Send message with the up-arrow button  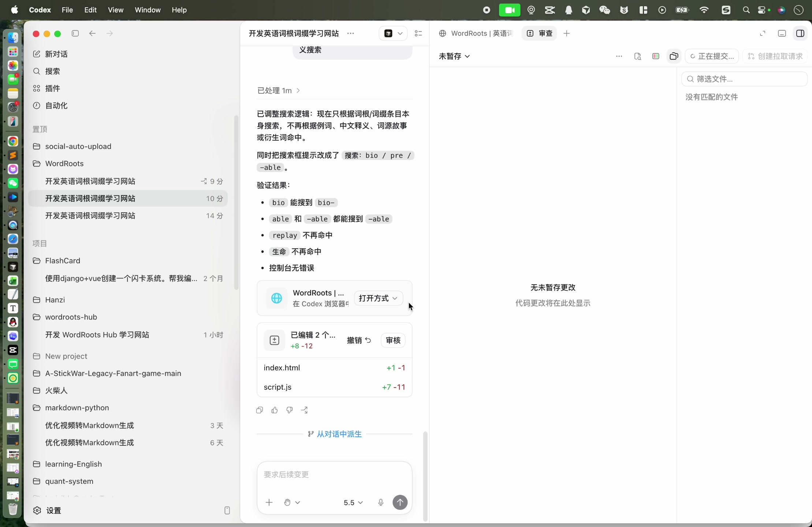coord(400,502)
